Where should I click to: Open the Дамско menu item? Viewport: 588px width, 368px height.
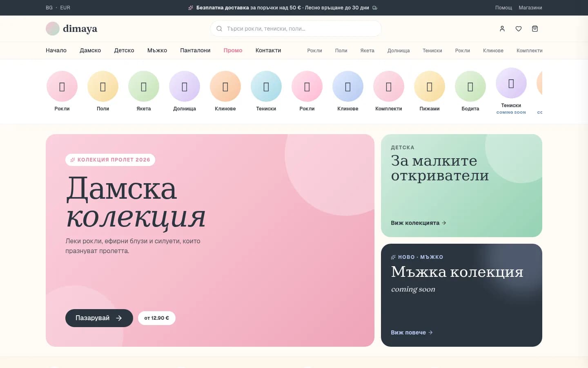(90, 50)
